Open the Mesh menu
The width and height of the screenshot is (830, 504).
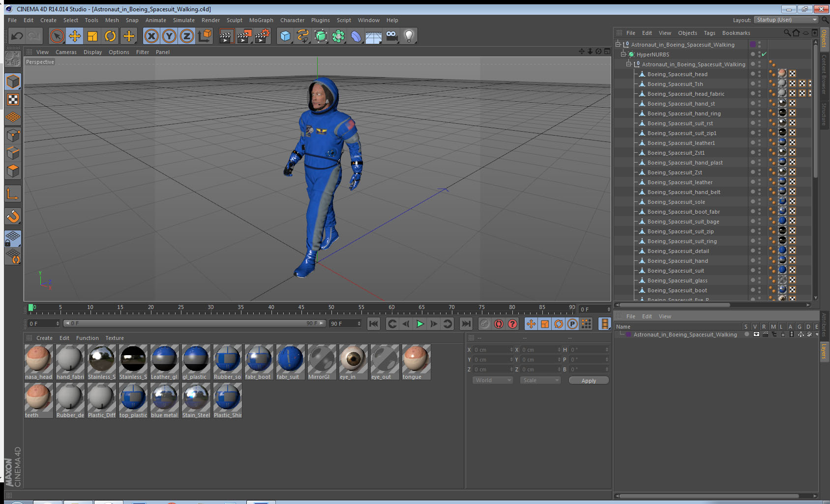click(112, 20)
